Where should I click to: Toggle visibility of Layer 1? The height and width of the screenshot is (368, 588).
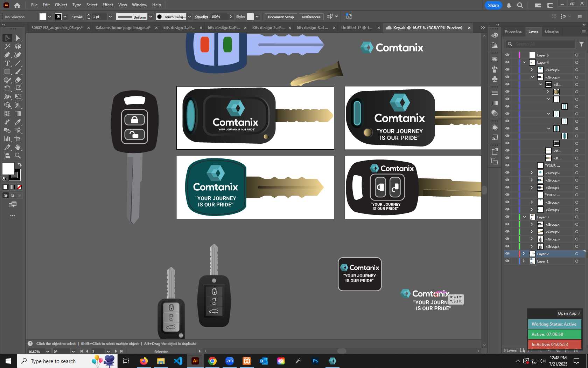click(x=507, y=261)
